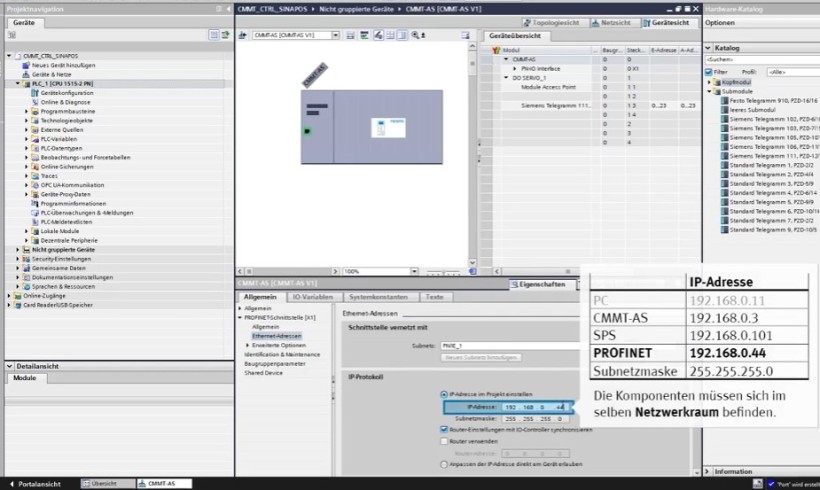The height and width of the screenshot is (490, 820).
Task: Click 'Neues Subnetz hinzufügen' button
Action: click(x=481, y=357)
